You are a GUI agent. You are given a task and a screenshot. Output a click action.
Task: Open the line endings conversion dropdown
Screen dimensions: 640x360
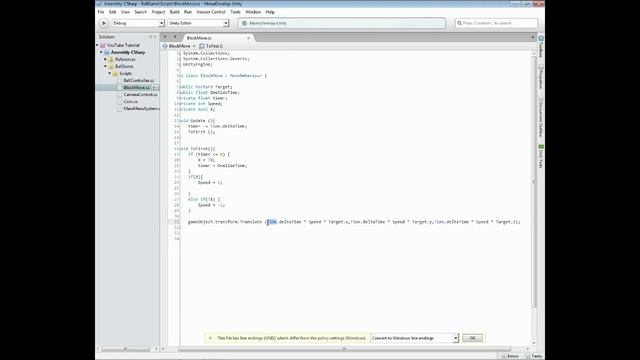(414, 338)
